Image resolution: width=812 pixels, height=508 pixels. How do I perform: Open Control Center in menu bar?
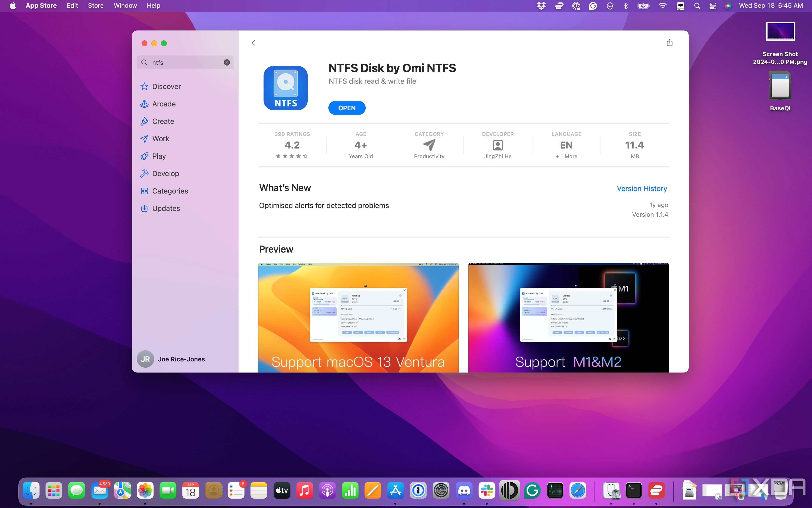[x=712, y=6]
